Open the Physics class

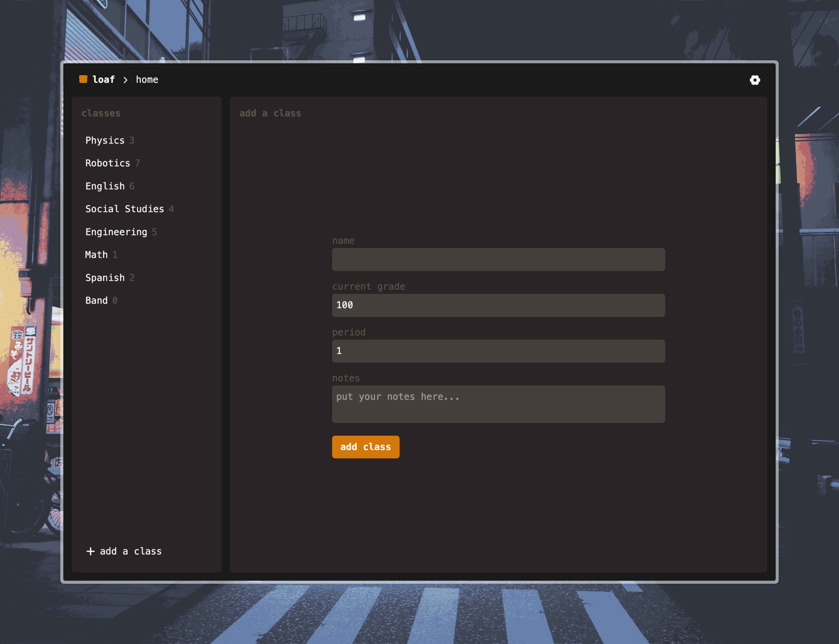click(105, 140)
